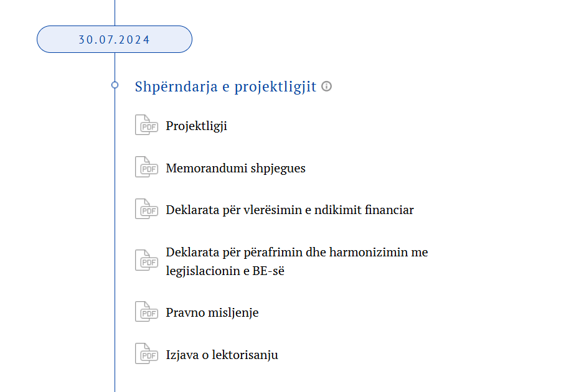Click the 30.07.2024 date badge
Screen dimensions: 579x392
pos(115,39)
